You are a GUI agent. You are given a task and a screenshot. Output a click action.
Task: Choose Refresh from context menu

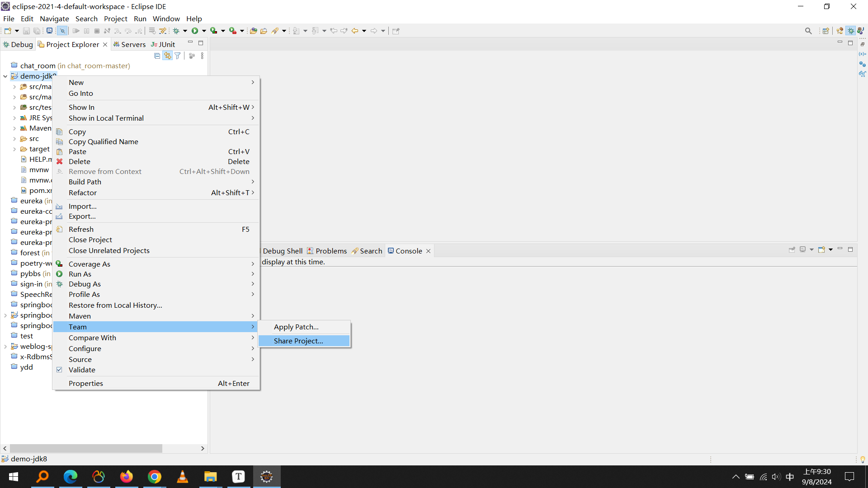click(x=156, y=229)
